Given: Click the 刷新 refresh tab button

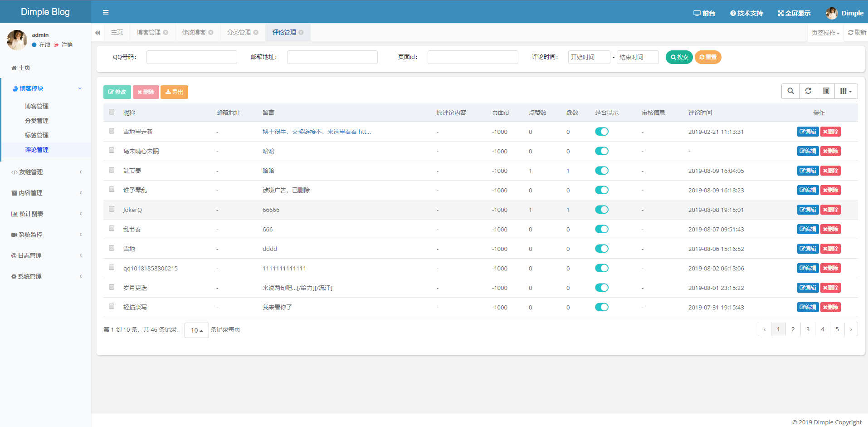Looking at the screenshot, I should pyautogui.click(x=857, y=32).
